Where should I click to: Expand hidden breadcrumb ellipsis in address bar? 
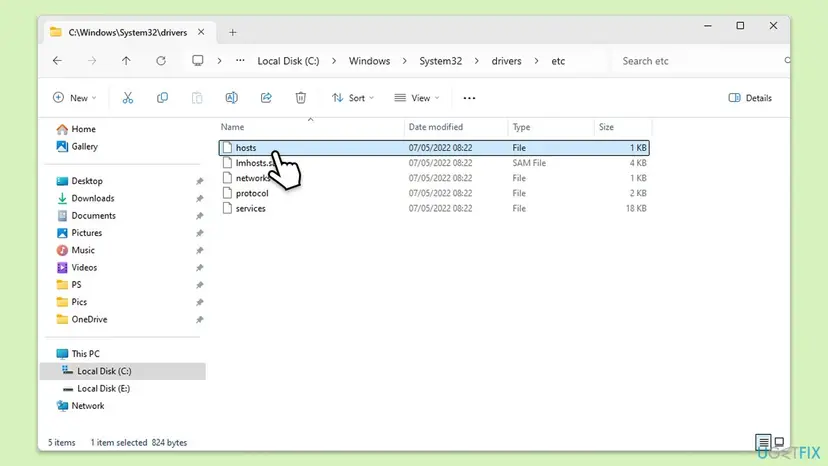click(240, 61)
